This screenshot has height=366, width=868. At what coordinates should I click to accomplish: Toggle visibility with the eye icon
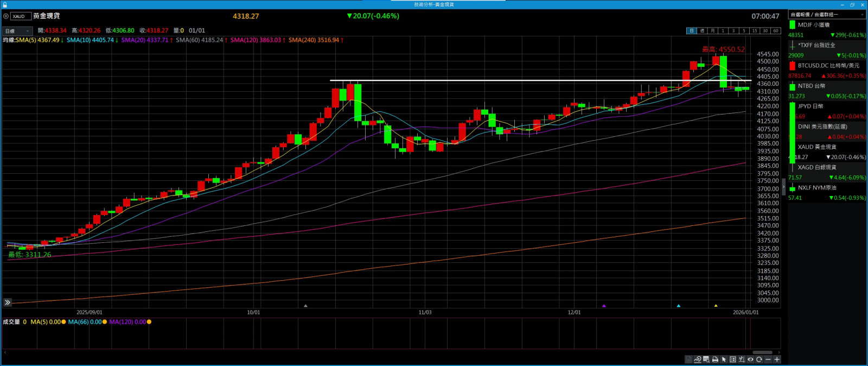pos(750,359)
